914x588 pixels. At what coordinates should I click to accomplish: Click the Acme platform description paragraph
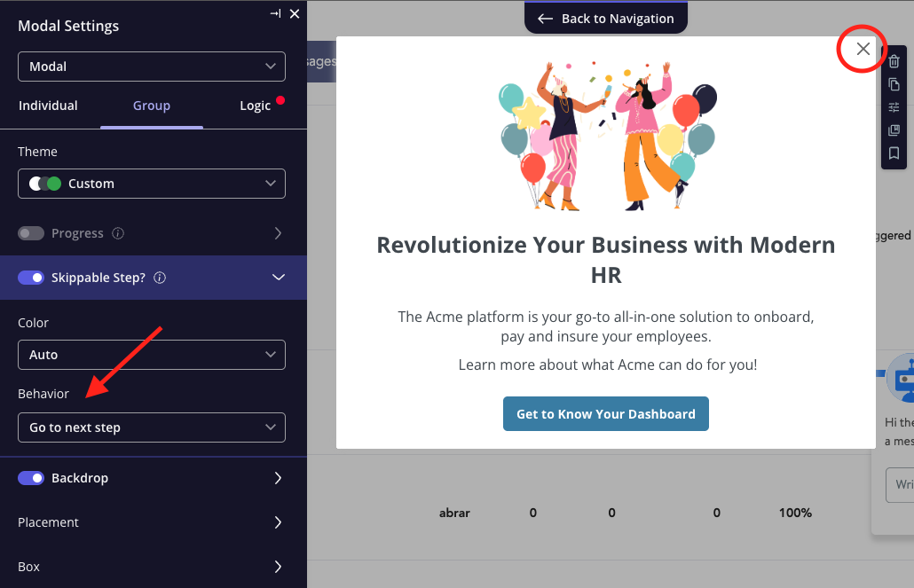pos(606,326)
